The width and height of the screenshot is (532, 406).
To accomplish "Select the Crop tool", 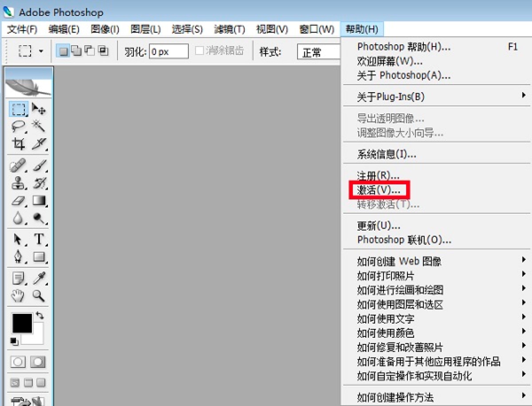I will (18, 144).
